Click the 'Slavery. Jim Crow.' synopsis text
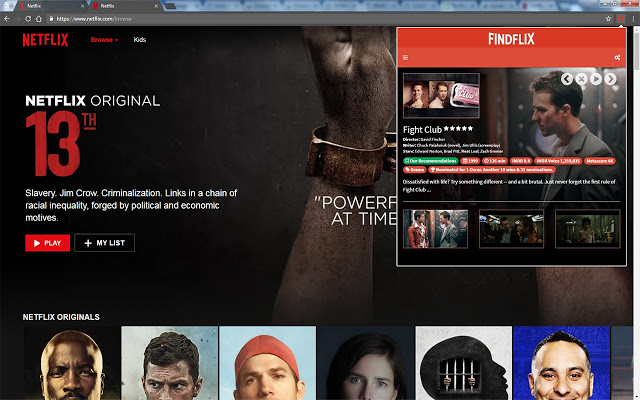 coord(131,205)
